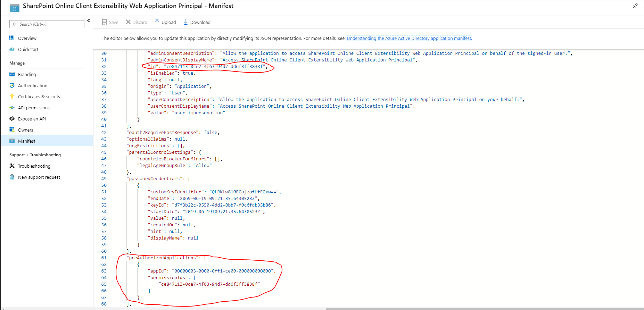
Task: Click "appId" value on line 63
Action: (x=223, y=271)
